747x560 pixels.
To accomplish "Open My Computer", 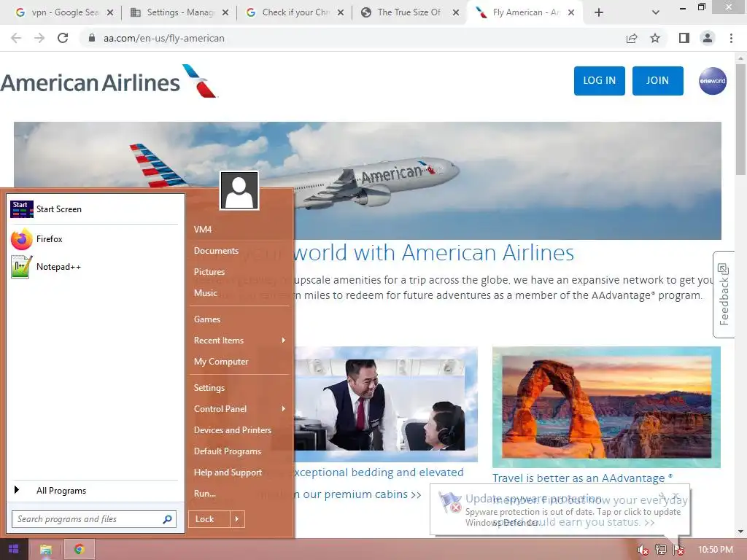I will tap(221, 362).
